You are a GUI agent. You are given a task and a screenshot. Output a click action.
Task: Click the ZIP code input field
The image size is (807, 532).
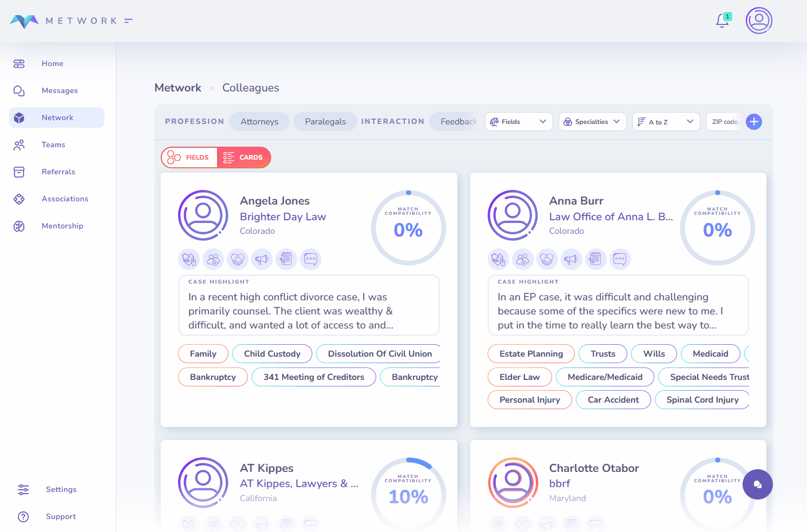coord(725,122)
